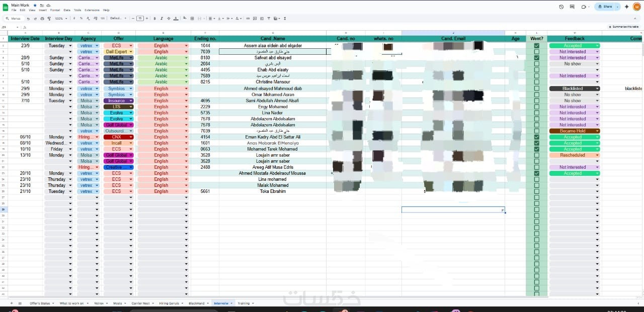This screenshot has height=312, width=644.
Task: Open the orange account avatar
Action: tap(637, 7)
